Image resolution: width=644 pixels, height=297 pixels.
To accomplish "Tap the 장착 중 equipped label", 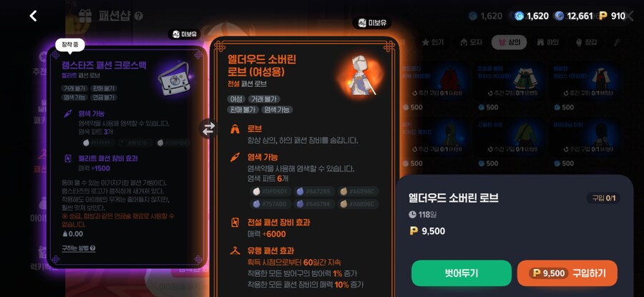I will point(70,45).
